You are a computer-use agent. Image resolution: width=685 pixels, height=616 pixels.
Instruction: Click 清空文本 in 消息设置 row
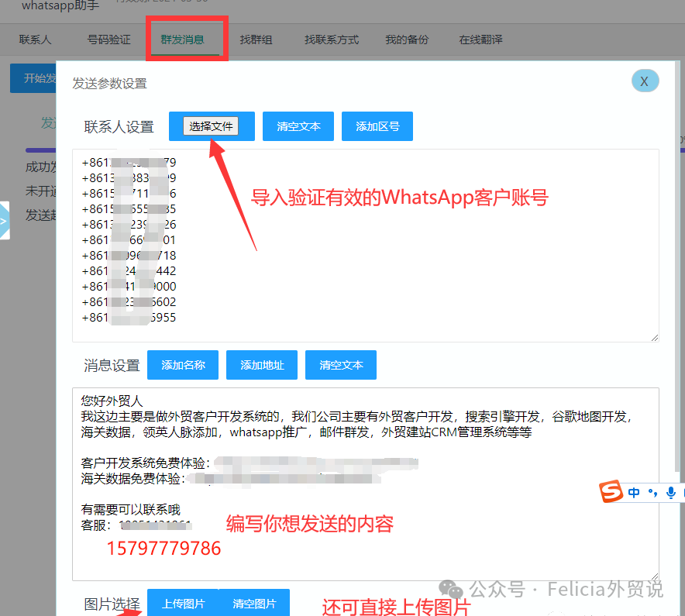[x=341, y=365]
